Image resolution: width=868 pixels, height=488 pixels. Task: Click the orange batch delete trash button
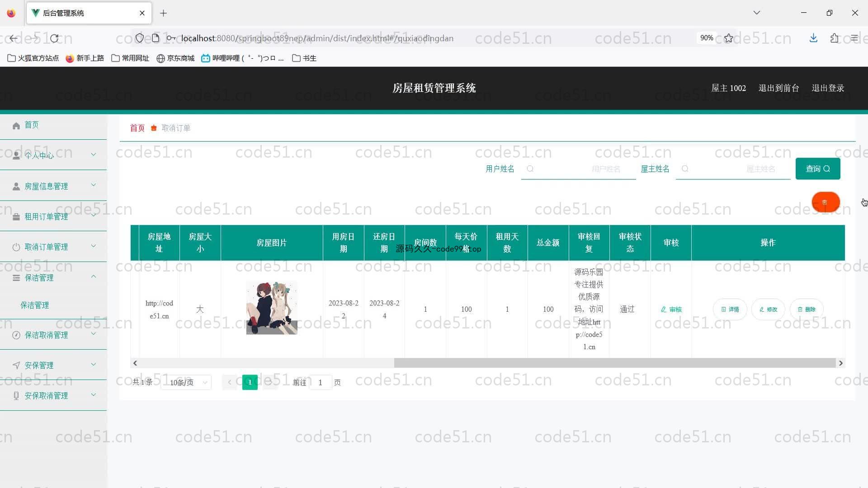[826, 202]
